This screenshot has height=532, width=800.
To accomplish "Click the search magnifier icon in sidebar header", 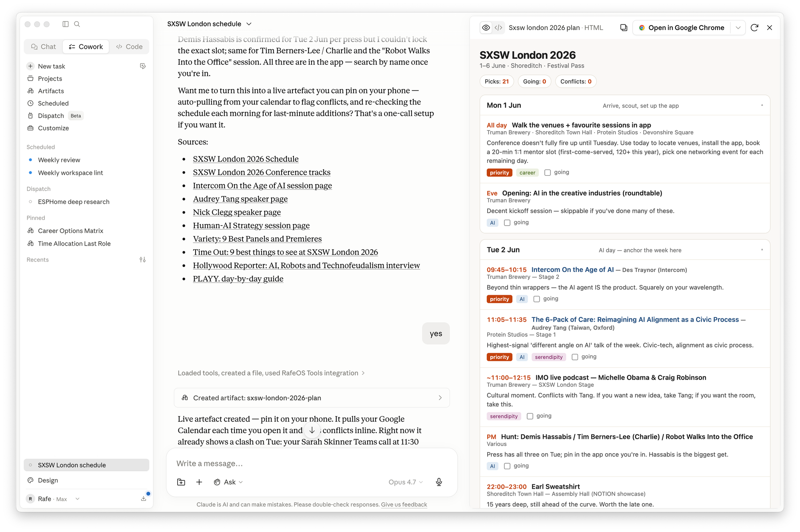I will 77,24.
